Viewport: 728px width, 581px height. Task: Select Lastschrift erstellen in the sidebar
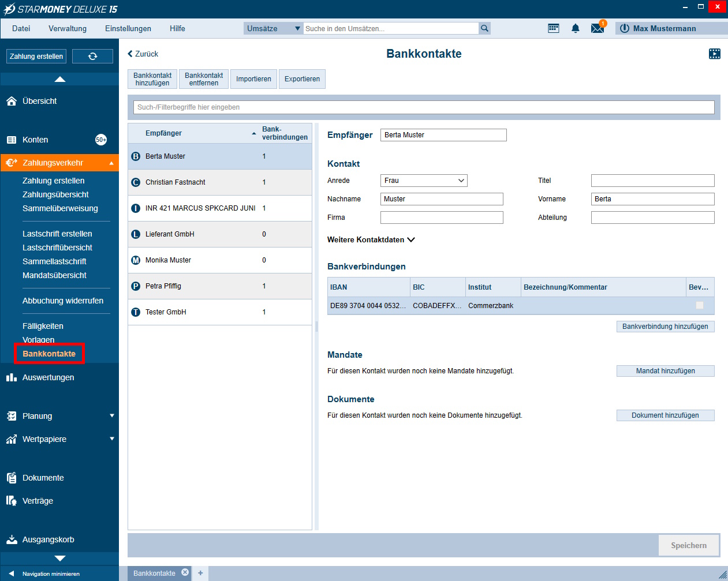[x=57, y=234]
